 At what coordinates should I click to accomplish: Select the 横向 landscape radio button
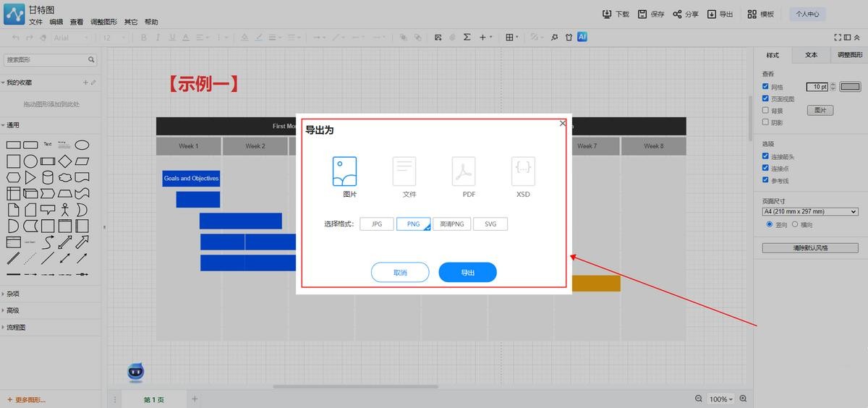[795, 224]
